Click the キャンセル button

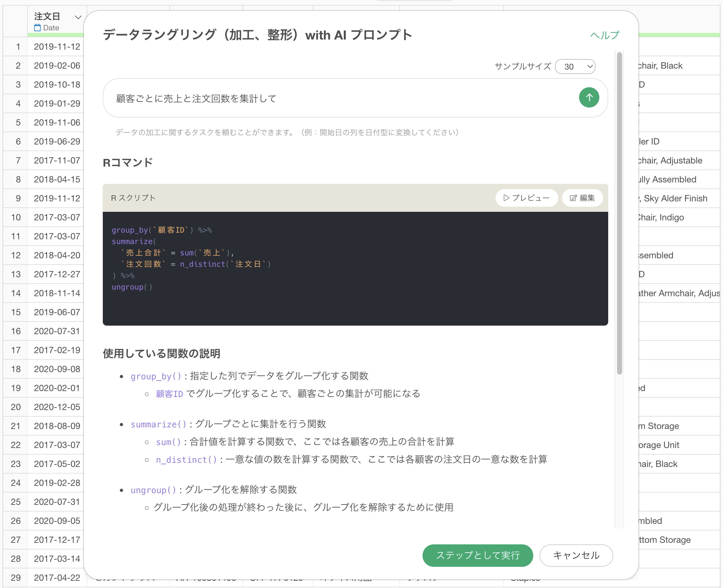[x=576, y=555]
